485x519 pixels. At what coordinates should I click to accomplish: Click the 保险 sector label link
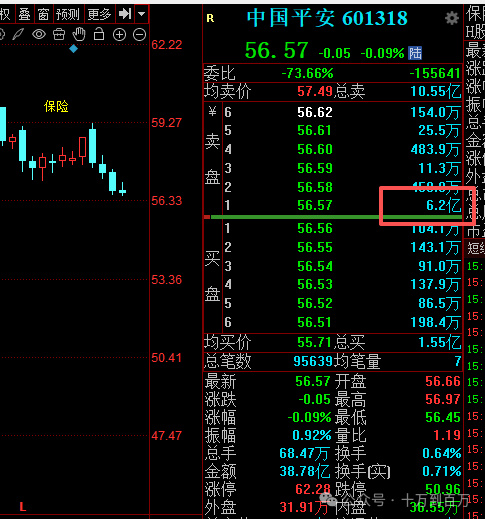(56, 107)
